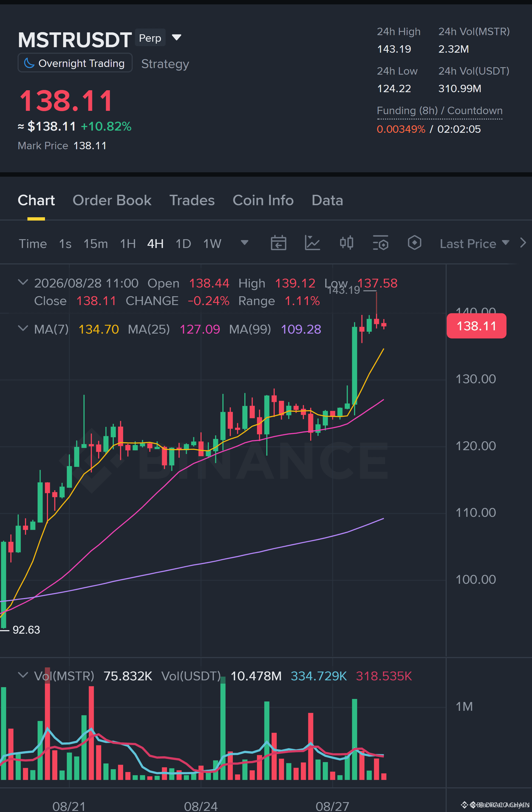Open the Coin Info tab
The image size is (532, 812).
pos(263,200)
